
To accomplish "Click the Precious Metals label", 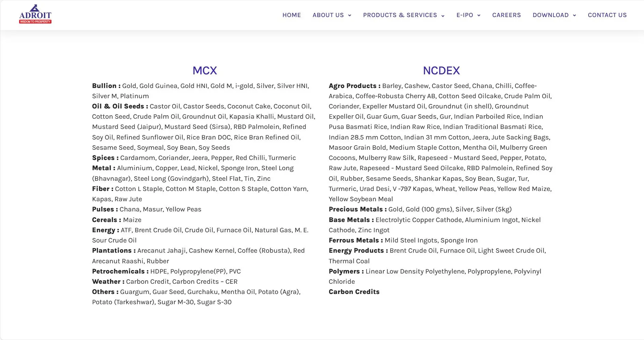I will [358, 209].
